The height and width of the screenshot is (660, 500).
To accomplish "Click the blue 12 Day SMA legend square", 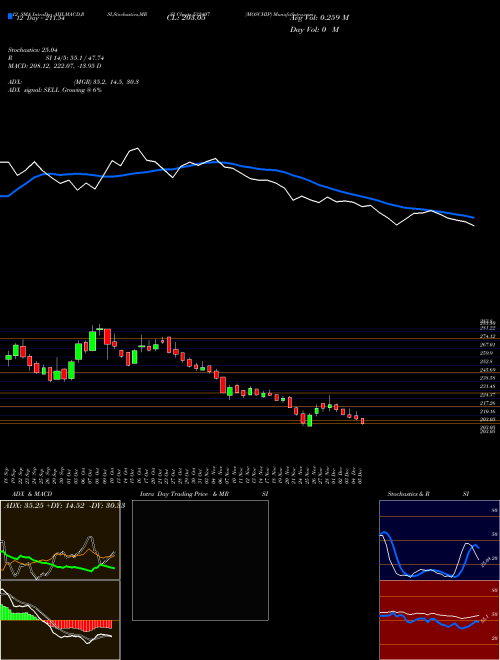I will click(x=11, y=17).
